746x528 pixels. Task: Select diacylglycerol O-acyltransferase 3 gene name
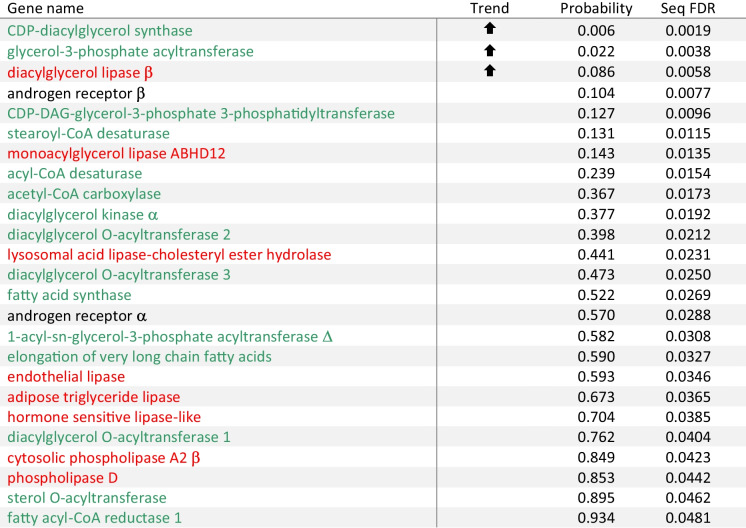pos(119,274)
